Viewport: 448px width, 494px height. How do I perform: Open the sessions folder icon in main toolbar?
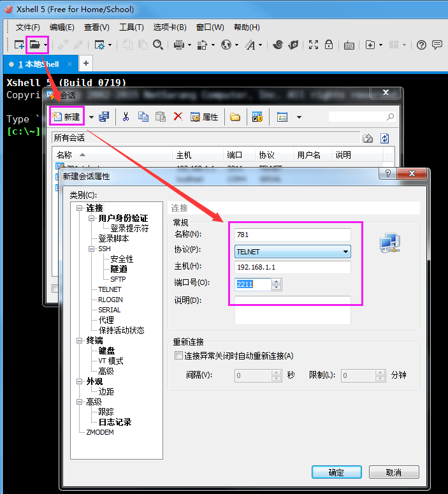coord(34,45)
